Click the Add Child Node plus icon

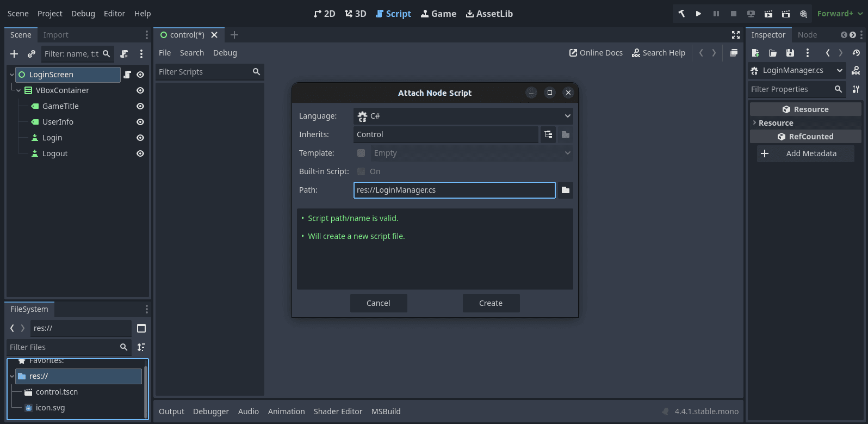tap(14, 54)
